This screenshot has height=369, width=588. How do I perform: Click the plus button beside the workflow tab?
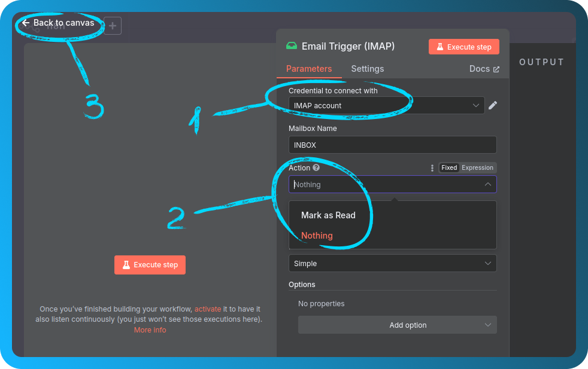[x=113, y=26]
